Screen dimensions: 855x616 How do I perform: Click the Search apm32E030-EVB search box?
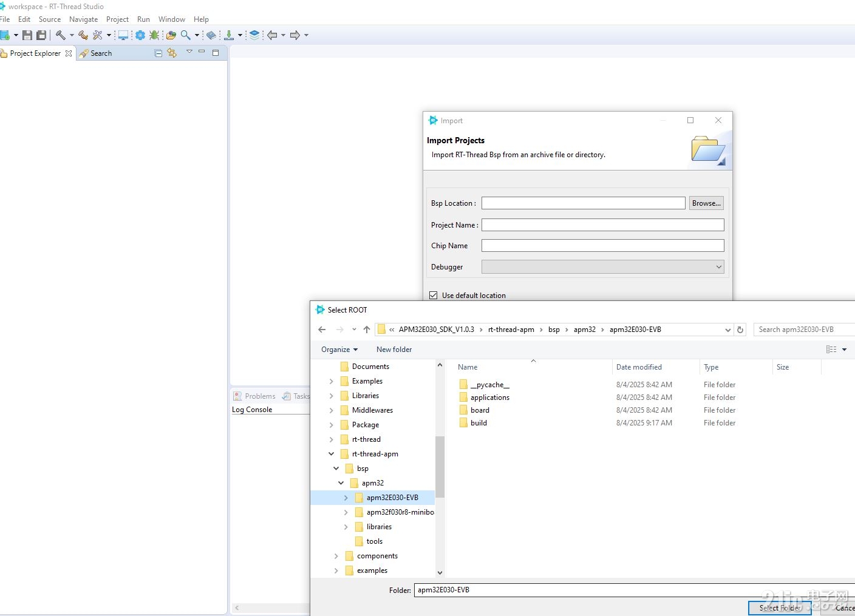pyautogui.click(x=804, y=330)
